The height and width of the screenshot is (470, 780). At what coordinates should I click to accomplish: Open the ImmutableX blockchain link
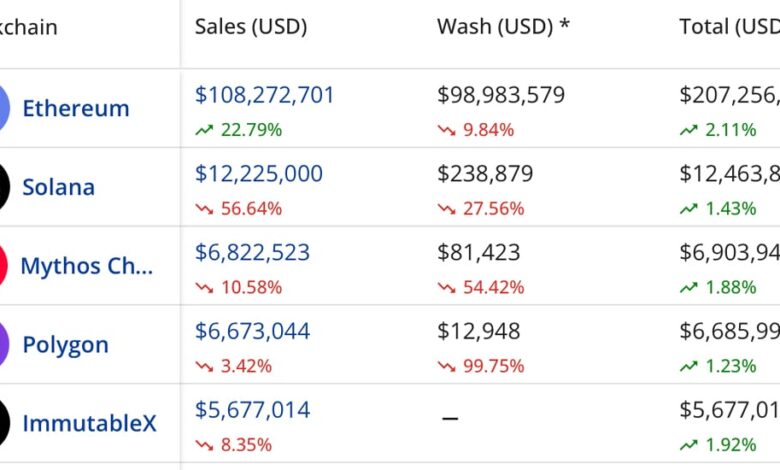(x=89, y=423)
